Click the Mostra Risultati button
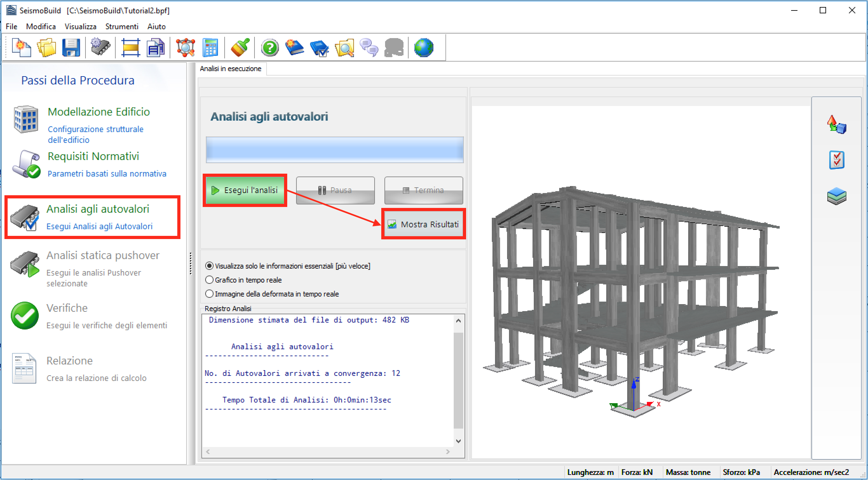Viewport: 868px width, 480px height. (x=424, y=224)
